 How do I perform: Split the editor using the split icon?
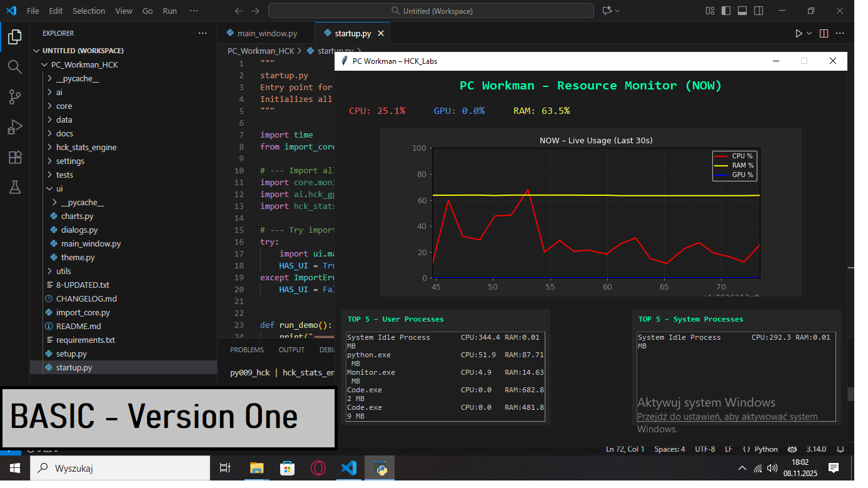pos(824,33)
